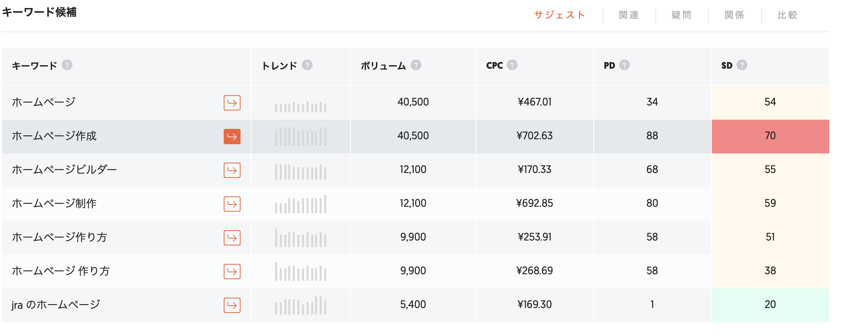Viewport: 868px width, 336px height.
Task: Select the サジェスト tab
Action: [560, 15]
